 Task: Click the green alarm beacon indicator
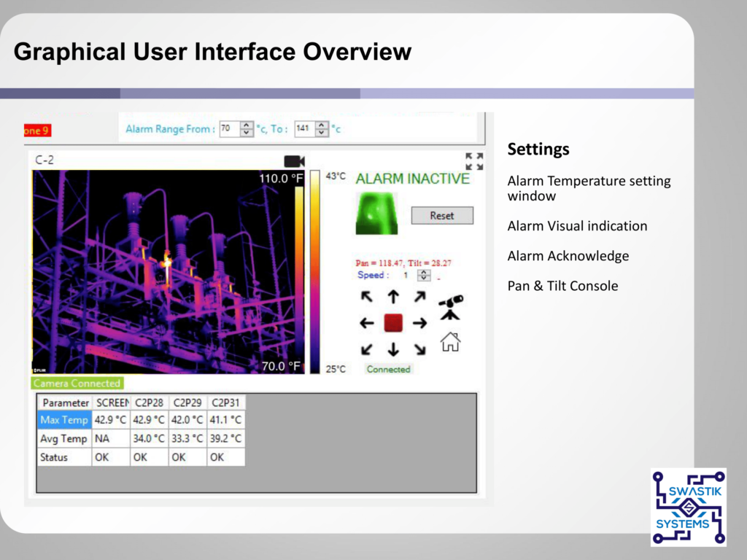coord(376,214)
